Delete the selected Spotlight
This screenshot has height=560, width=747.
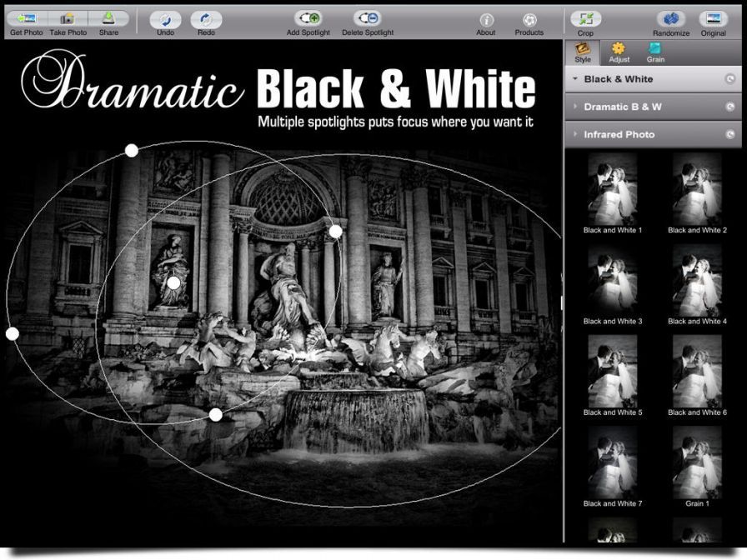pyautogui.click(x=367, y=18)
